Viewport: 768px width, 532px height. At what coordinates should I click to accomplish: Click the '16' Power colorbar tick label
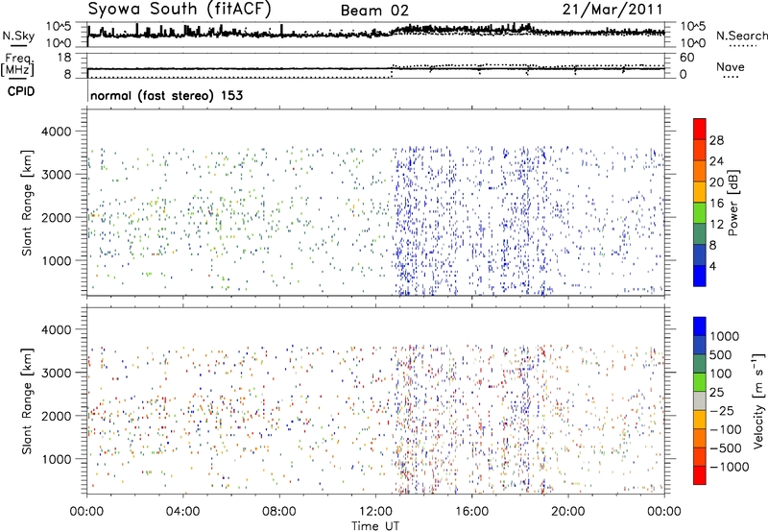click(716, 204)
